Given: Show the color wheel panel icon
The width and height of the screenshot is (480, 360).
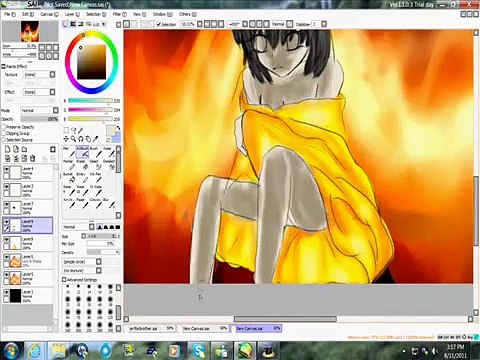Looking at the screenshot, I should (65, 24).
